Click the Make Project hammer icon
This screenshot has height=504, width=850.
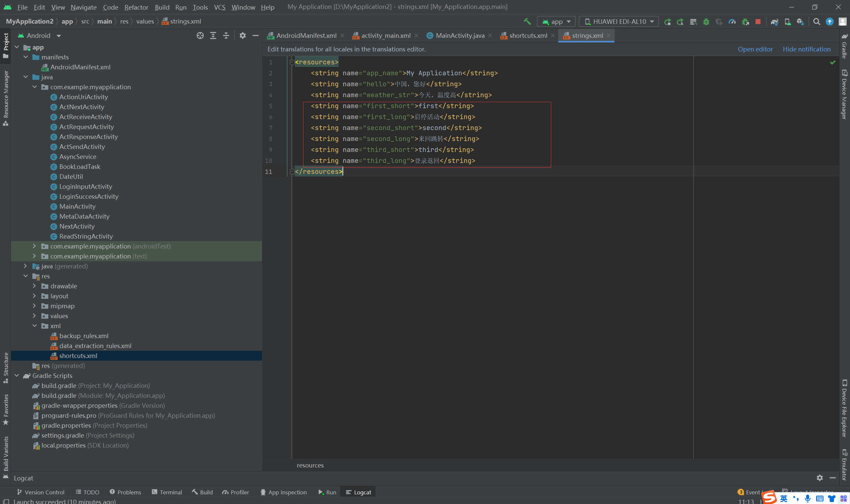pyautogui.click(x=527, y=21)
